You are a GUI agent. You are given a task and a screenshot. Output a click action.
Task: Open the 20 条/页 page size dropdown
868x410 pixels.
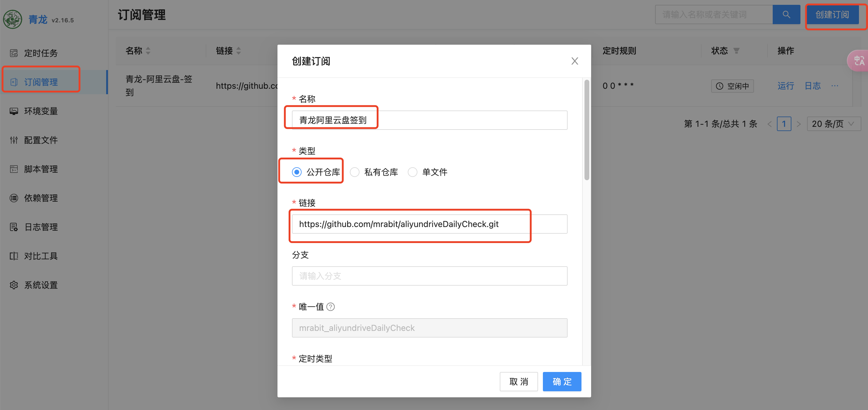pos(834,124)
